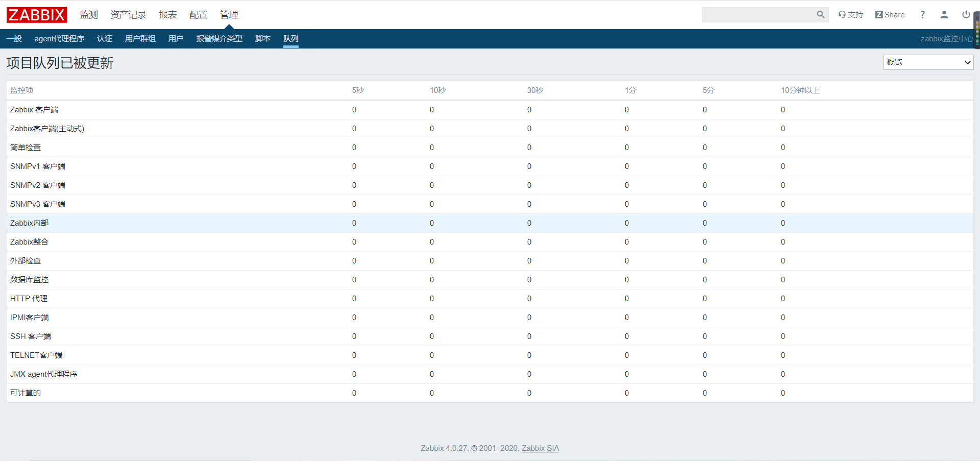Screen dimensions: 980x461
Task: Click the 30秒 value for SSH 客户端
Action: 529,336
